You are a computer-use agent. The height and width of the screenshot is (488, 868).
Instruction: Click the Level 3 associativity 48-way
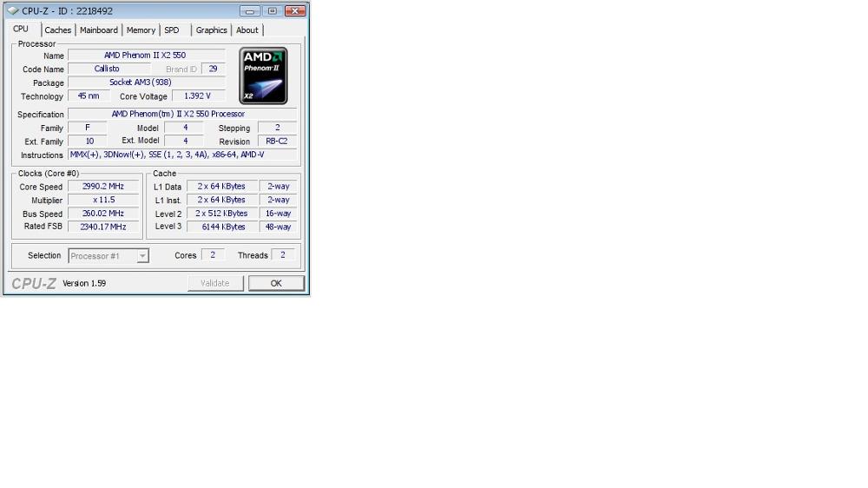point(279,227)
